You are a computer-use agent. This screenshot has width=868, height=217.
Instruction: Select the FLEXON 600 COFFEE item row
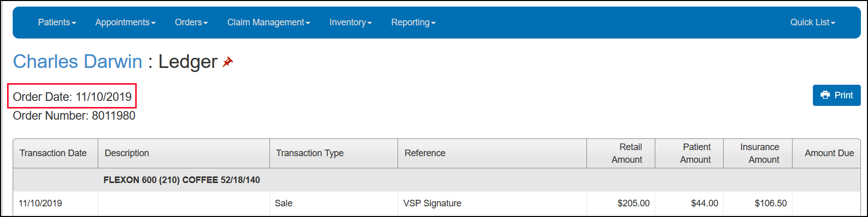coord(437,180)
